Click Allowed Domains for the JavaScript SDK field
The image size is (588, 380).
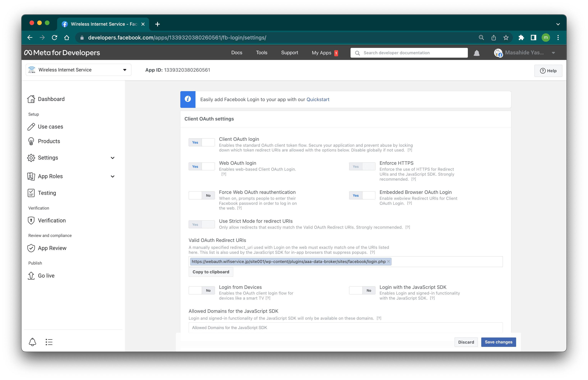345,328
